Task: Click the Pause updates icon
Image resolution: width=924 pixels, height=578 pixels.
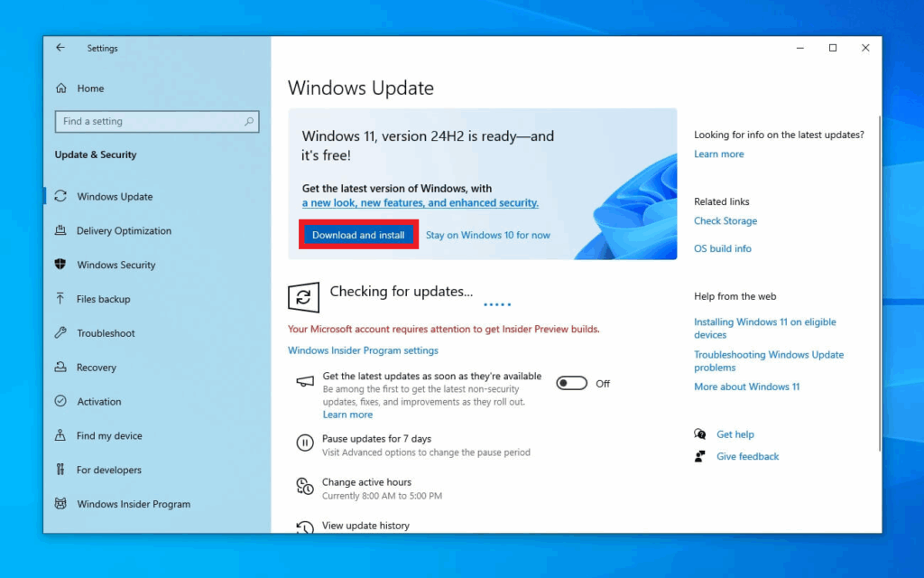Action: pos(305,443)
